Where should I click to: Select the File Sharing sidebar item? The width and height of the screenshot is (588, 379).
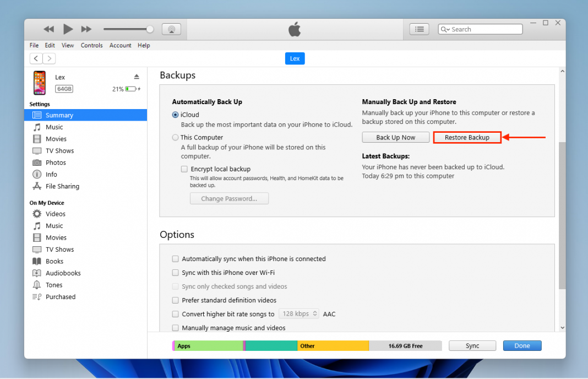point(62,186)
